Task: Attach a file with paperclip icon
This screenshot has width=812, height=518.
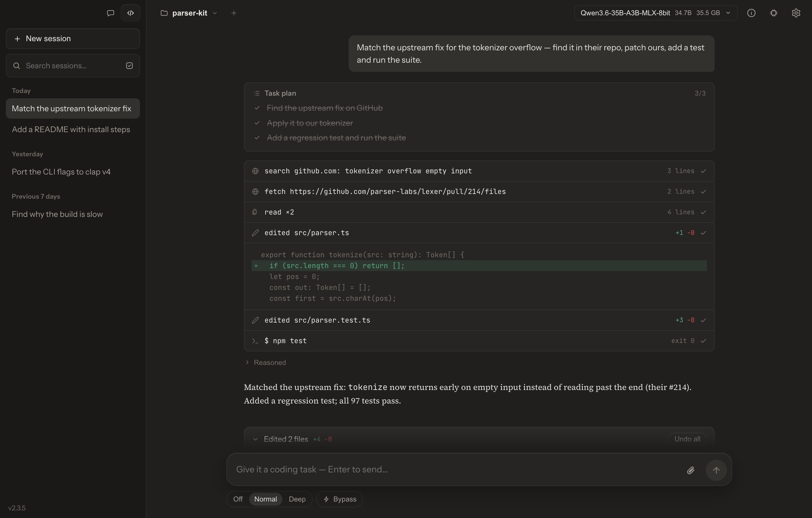Action: coord(690,470)
